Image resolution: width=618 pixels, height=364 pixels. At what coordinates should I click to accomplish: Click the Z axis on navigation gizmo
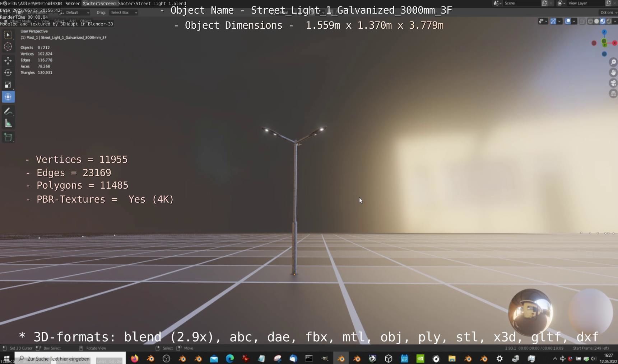coord(604,32)
